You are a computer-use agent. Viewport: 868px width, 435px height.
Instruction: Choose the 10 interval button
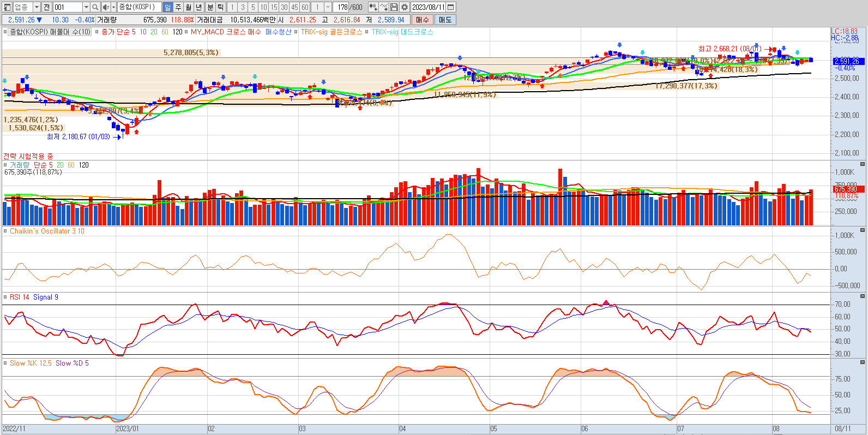(x=263, y=7)
